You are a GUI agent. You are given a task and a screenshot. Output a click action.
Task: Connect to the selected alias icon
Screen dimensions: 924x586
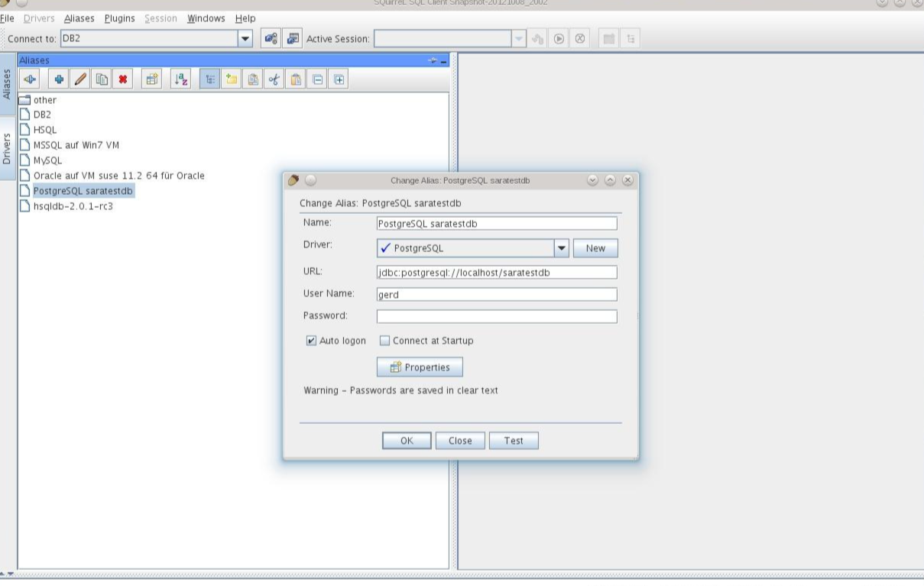(x=31, y=79)
